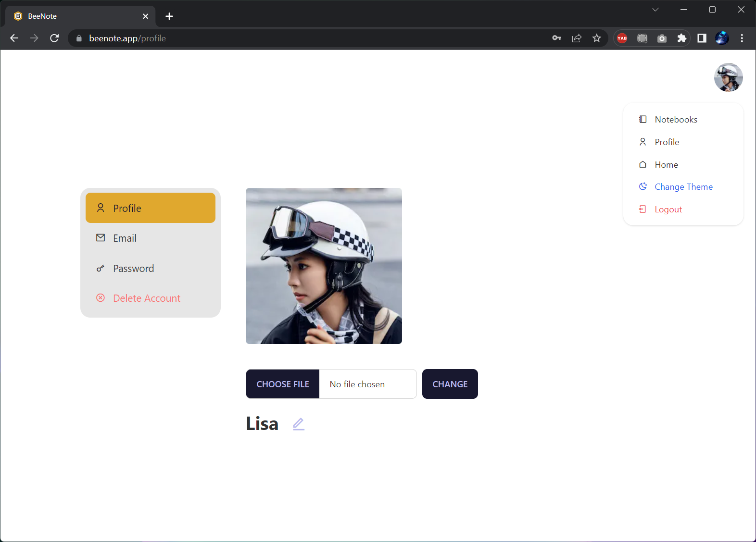Viewport: 756px width, 542px height.
Task: Open the Email settings tab
Action: [x=151, y=238]
